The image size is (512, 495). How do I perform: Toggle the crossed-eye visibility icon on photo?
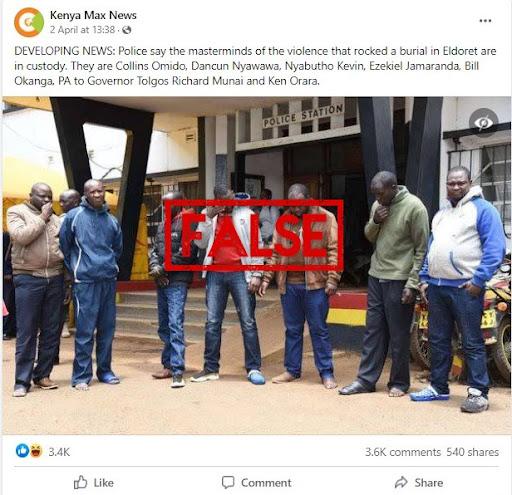[483, 123]
